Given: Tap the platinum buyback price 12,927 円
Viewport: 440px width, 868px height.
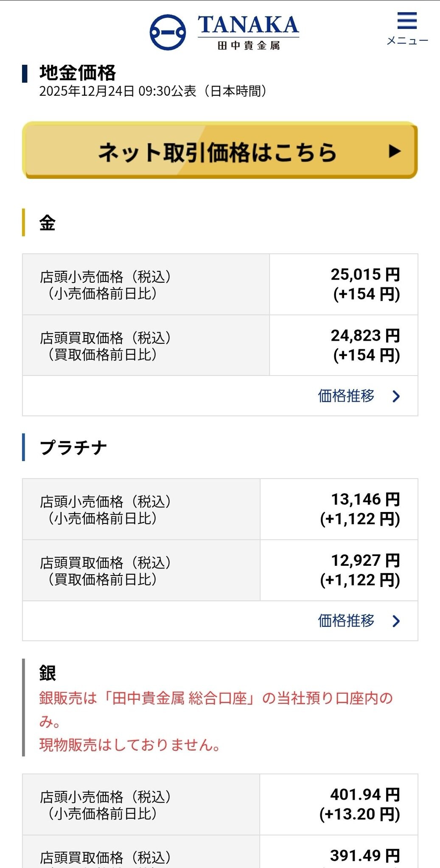Looking at the screenshot, I should 365,560.
